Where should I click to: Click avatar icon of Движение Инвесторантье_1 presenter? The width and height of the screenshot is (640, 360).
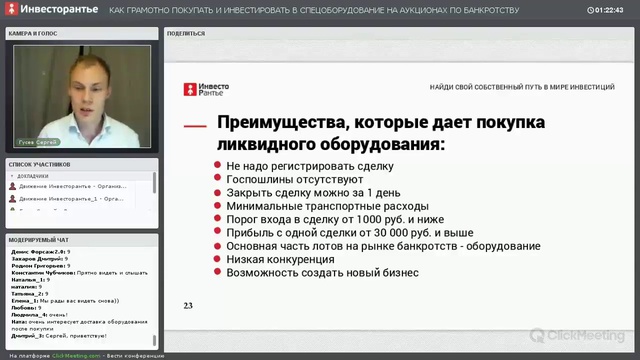tap(13, 199)
